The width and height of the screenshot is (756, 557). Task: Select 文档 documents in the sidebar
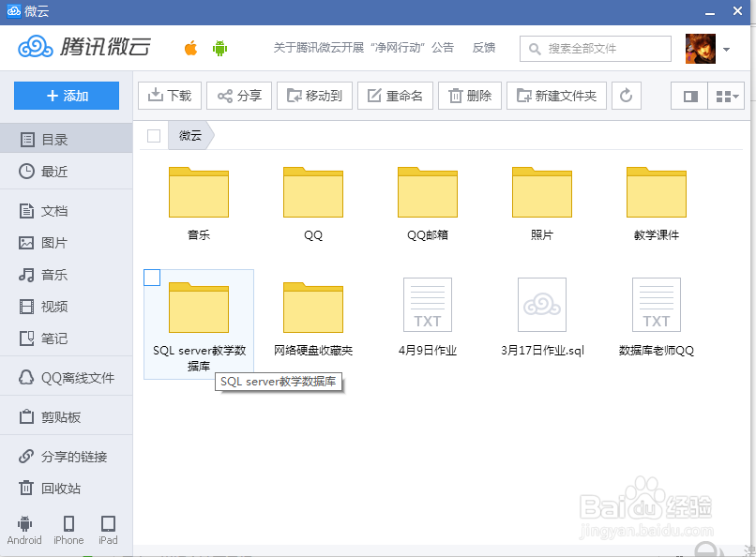click(66, 211)
